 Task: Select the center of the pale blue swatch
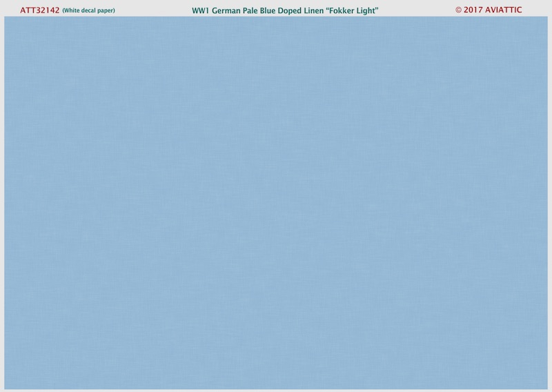[x=276, y=202]
